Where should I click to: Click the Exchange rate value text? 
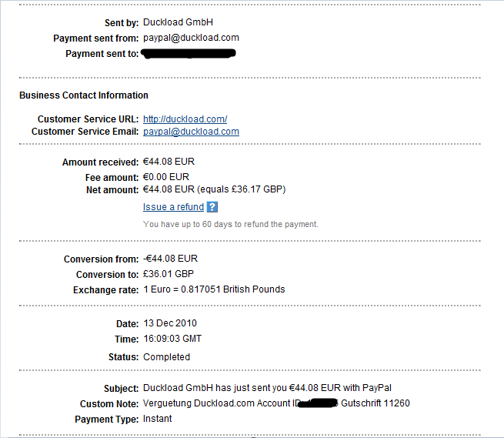214,289
